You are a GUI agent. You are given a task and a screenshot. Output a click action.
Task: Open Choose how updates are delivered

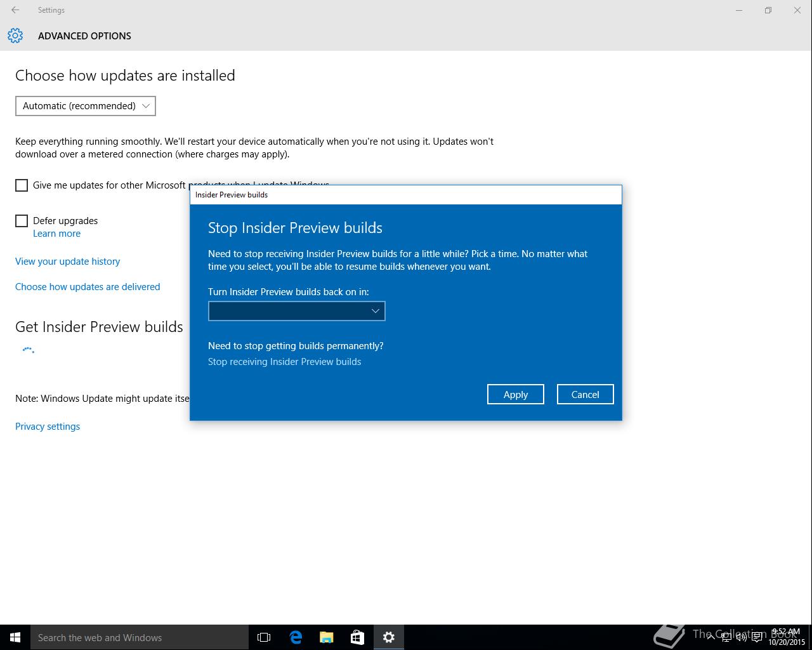pos(88,287)
